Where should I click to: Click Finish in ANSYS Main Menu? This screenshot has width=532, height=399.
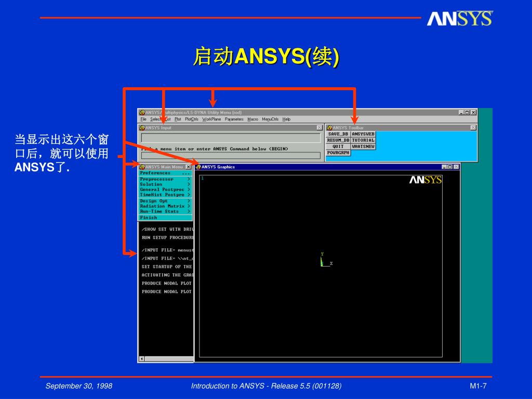(165, 218)
